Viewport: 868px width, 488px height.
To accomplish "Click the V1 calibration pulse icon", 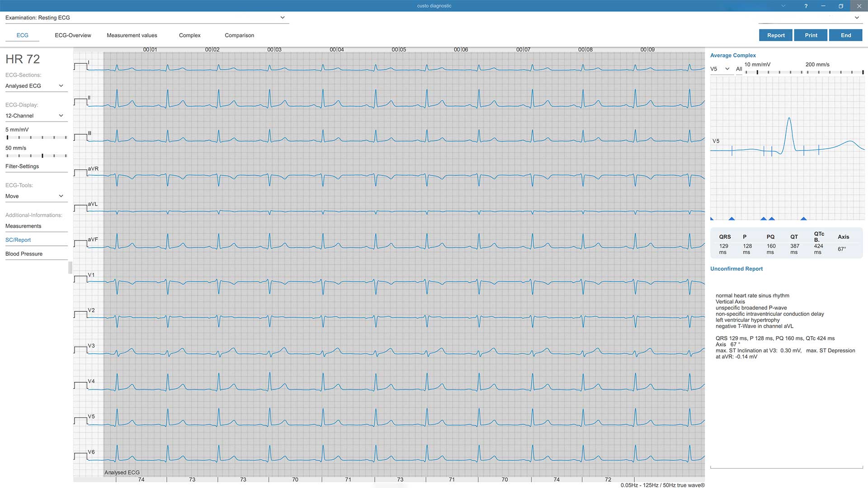I will [x=80, y=279].
